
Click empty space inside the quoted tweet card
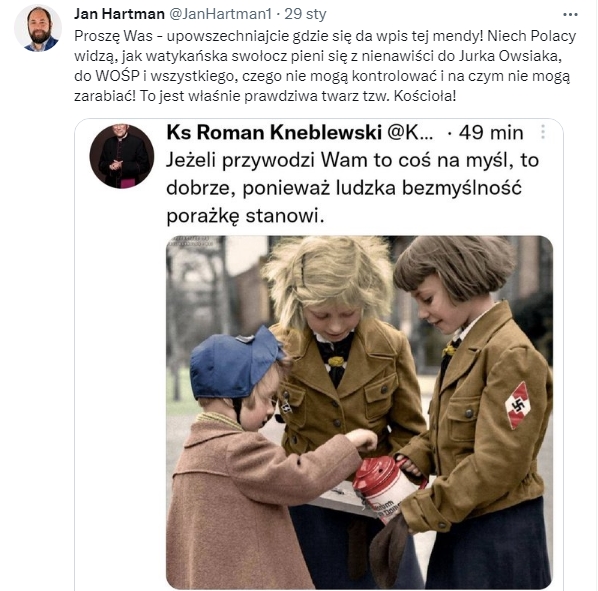coord(120,381)
